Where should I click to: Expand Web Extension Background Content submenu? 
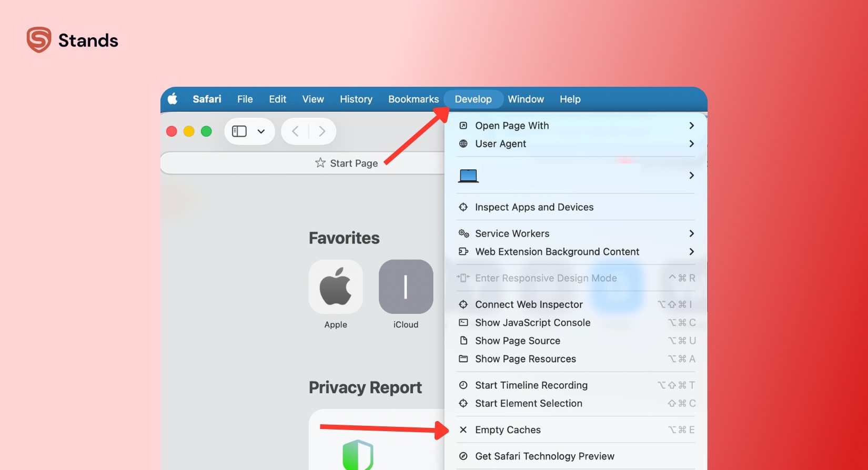(576, 252)
